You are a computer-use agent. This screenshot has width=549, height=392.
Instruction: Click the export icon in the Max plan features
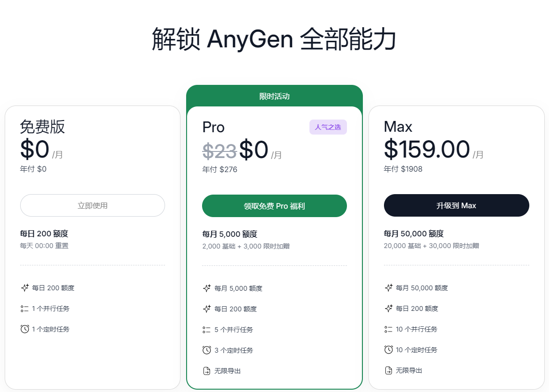388,370
